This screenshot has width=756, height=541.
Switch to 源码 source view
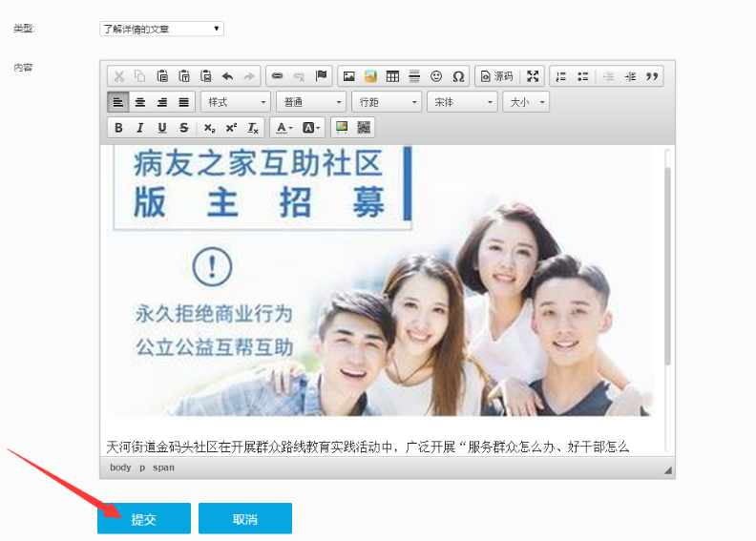[496, 76]
